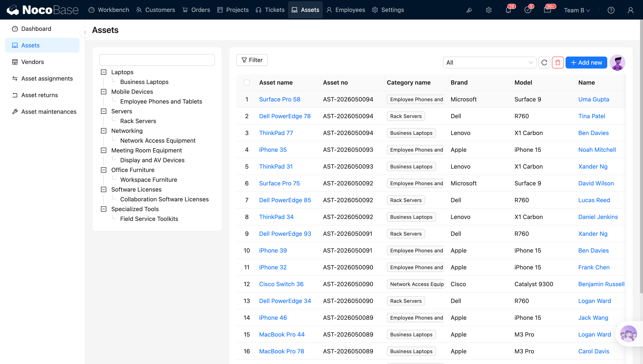Toggle the select-all rows checkbox
Screen dimensions: 643x364
247,82
